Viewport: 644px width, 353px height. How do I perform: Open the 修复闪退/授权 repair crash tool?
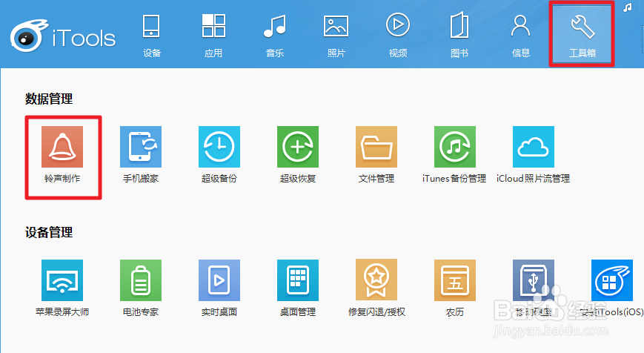click(376, 280)
